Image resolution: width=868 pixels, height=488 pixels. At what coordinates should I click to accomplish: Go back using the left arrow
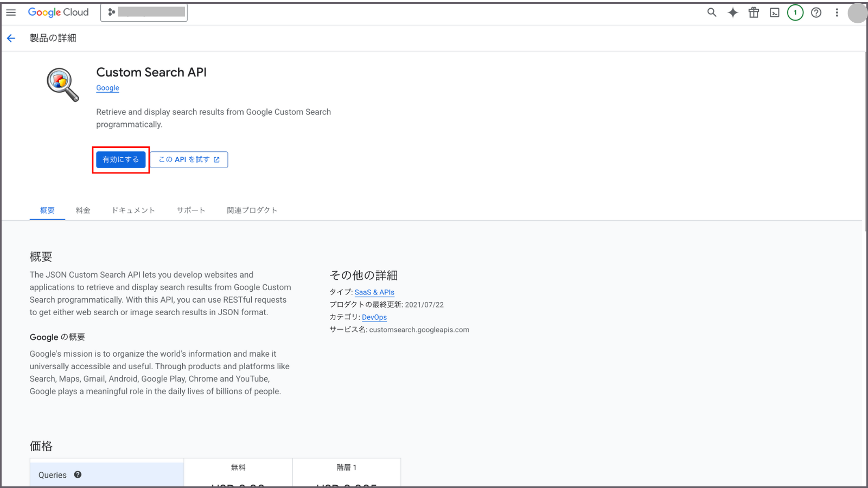point(11,38)
